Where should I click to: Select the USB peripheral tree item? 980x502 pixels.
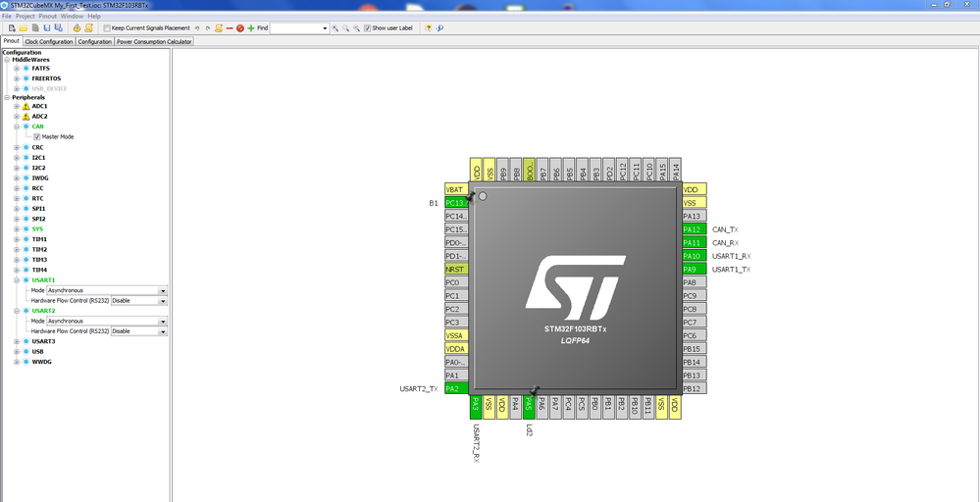[37, 352]
